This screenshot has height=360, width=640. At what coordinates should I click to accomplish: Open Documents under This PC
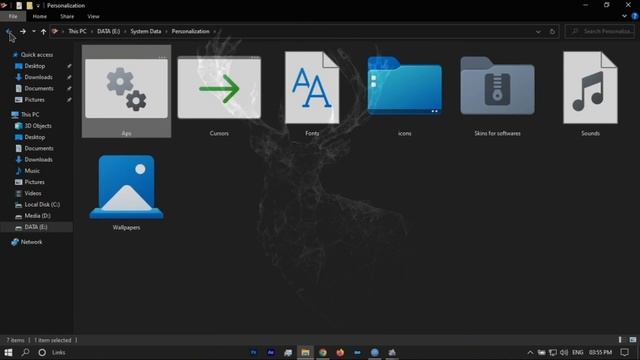click(x=39, y=148)
